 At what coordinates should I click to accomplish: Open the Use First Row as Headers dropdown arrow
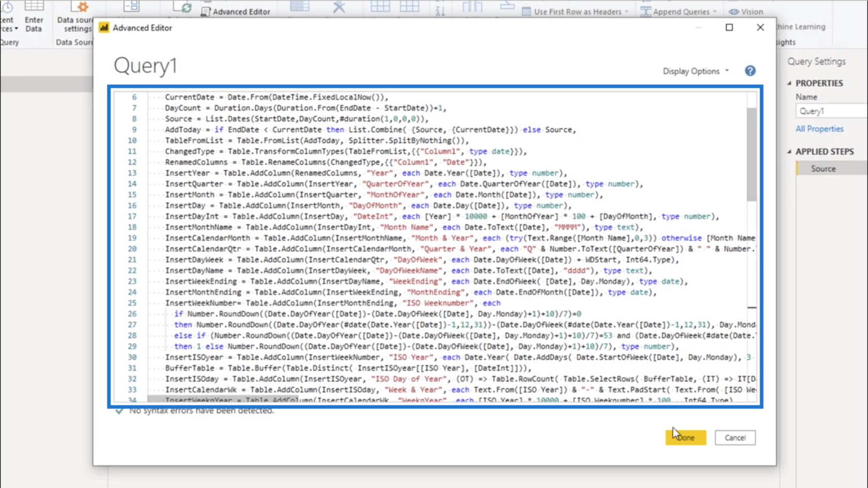tap(627, 11)
